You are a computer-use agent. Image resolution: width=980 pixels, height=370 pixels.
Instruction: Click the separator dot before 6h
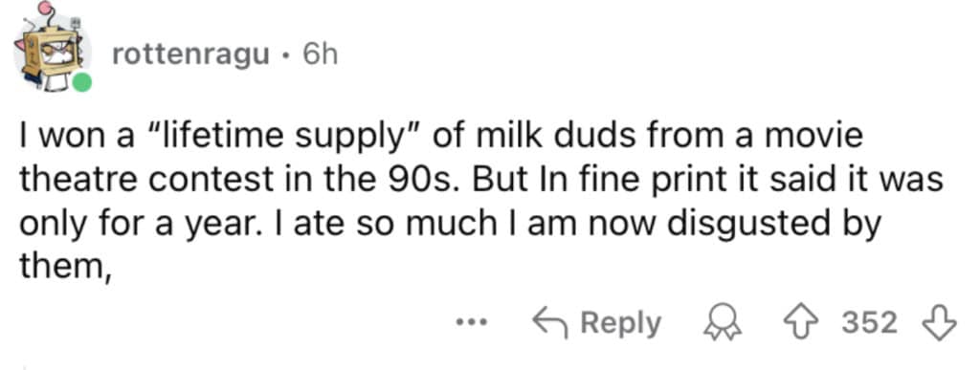point(285,56)
